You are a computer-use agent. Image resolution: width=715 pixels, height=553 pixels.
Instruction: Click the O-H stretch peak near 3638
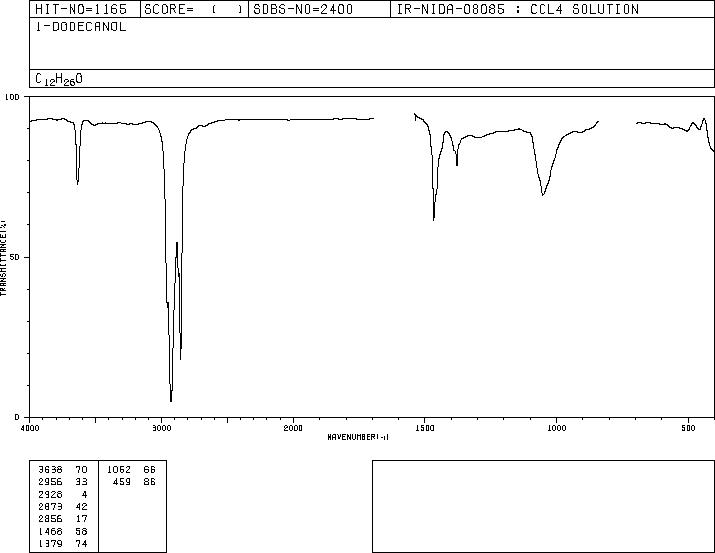[78, 182]
